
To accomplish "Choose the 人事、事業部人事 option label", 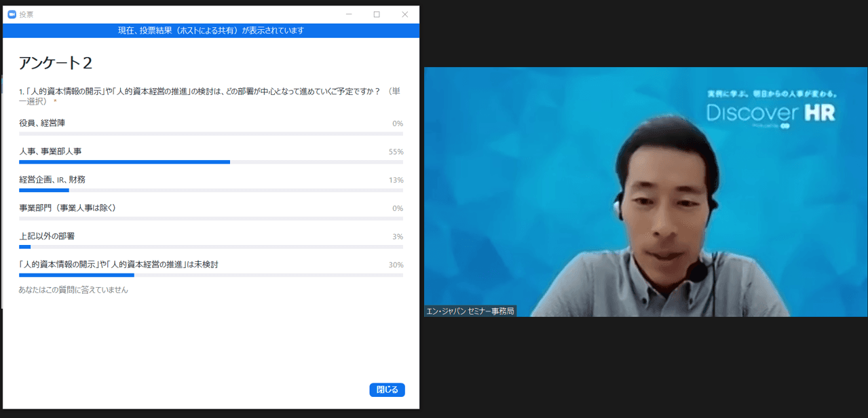I will pyautogui.click(x=50, y=151).
